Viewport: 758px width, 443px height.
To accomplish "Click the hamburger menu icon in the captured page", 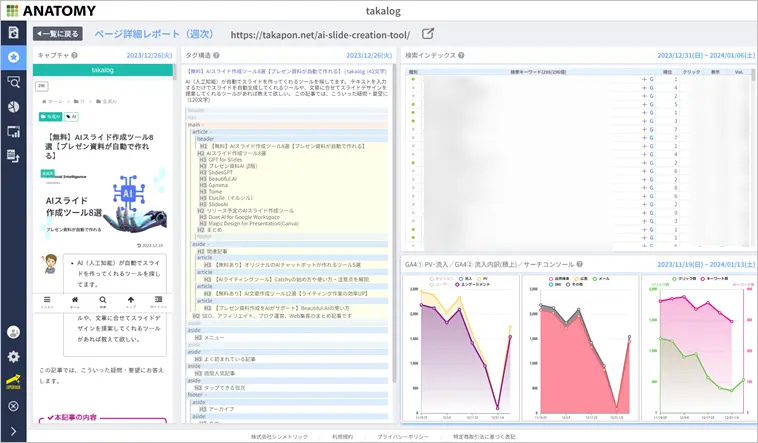I will pyautogui.click(x=47, y=302).
